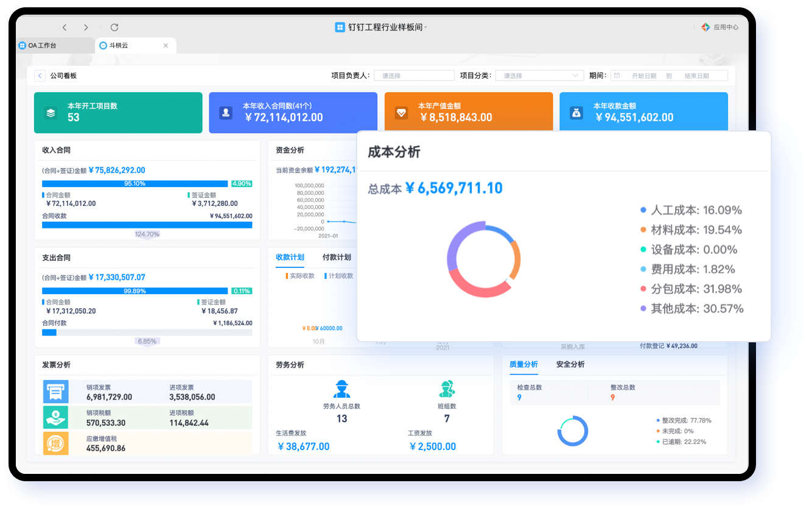Toggle the 分包成本 legend entry
Screen dimensions: 812x508
pos(691,289)
